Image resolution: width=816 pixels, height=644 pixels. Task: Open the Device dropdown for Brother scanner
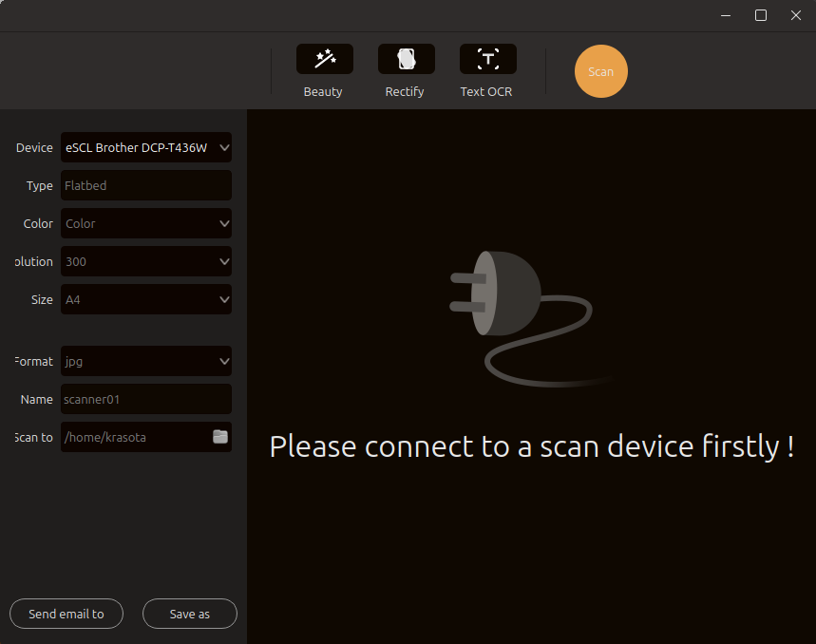click(146, 148)
